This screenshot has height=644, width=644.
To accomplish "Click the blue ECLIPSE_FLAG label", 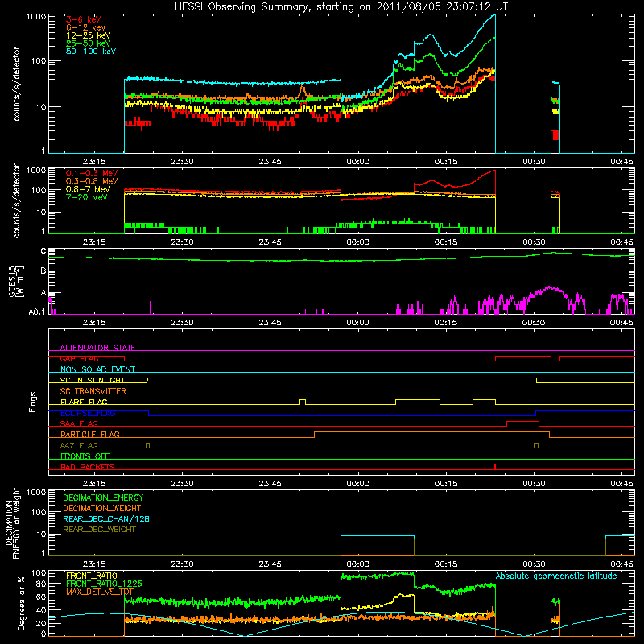I will point(88,413).
